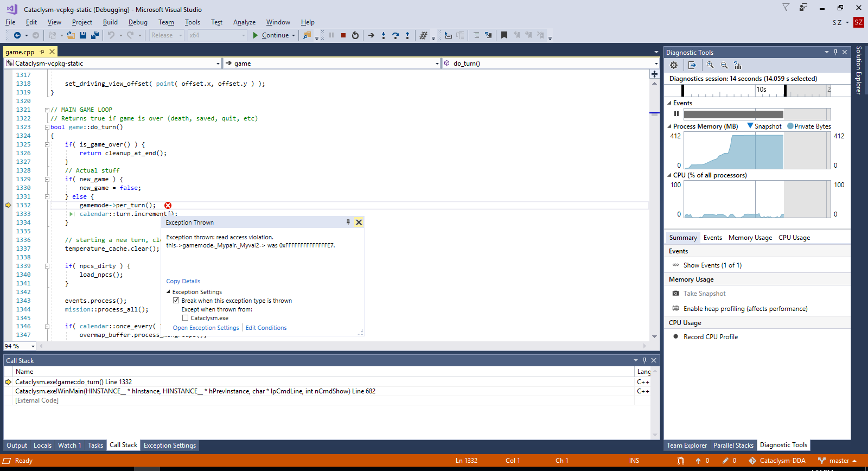This screenshot has height=471, width=868.
Task: Click Edit Conditions link
Action: click(266, 328)
